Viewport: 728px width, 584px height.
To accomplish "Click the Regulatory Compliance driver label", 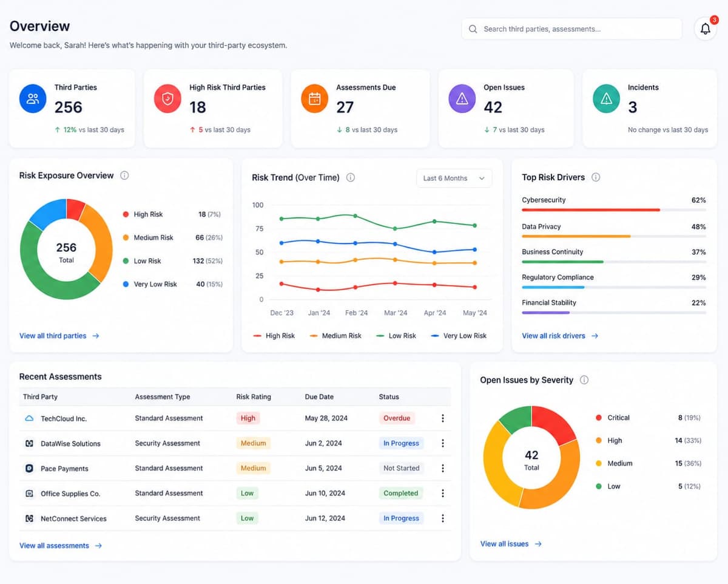I will coord(558,277).
